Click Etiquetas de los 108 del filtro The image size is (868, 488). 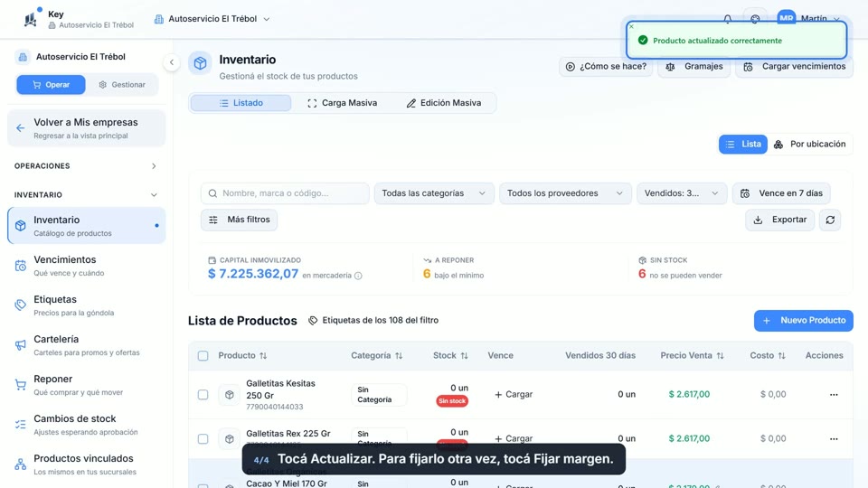pos(373,320)
